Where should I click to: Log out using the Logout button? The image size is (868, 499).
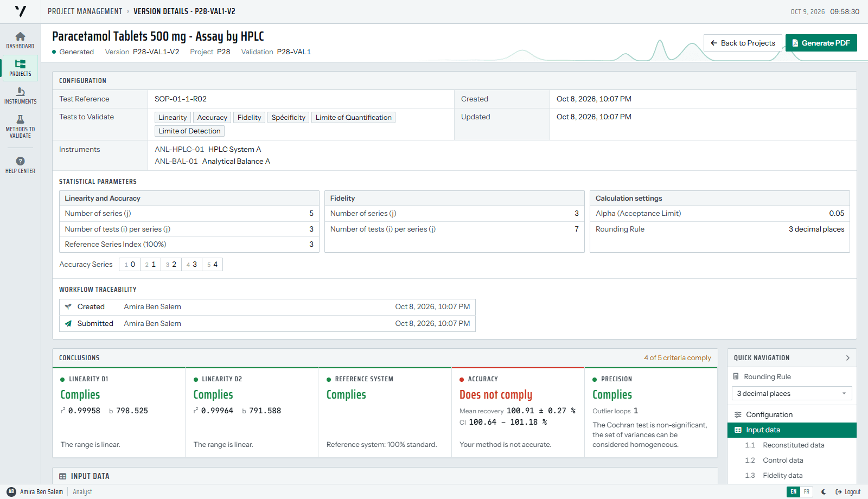(848, 492)
